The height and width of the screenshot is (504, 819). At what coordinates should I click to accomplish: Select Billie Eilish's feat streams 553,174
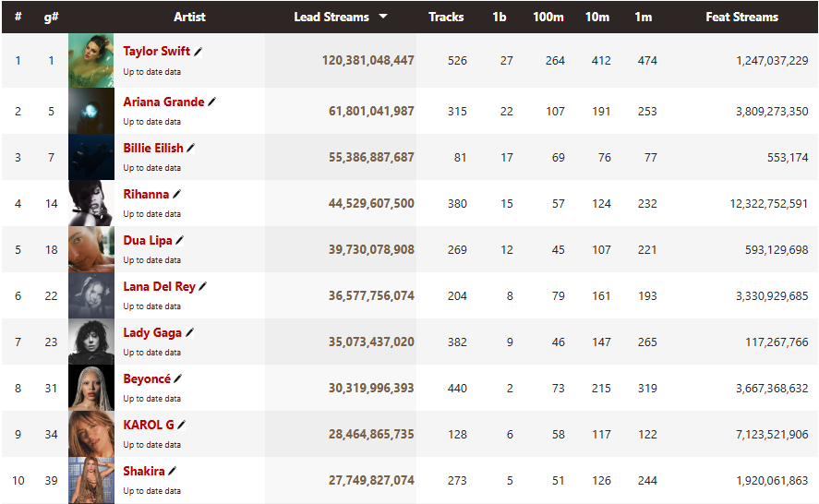(788, 157)
